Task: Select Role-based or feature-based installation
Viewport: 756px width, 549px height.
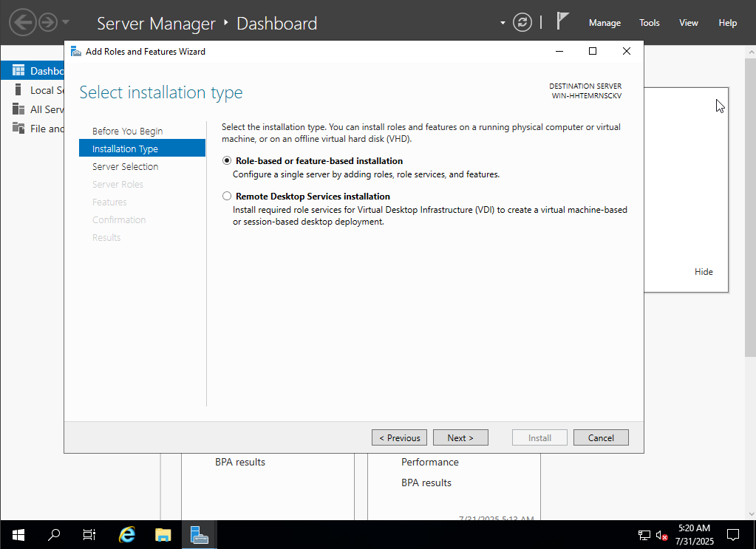Action: pos(227,161)
